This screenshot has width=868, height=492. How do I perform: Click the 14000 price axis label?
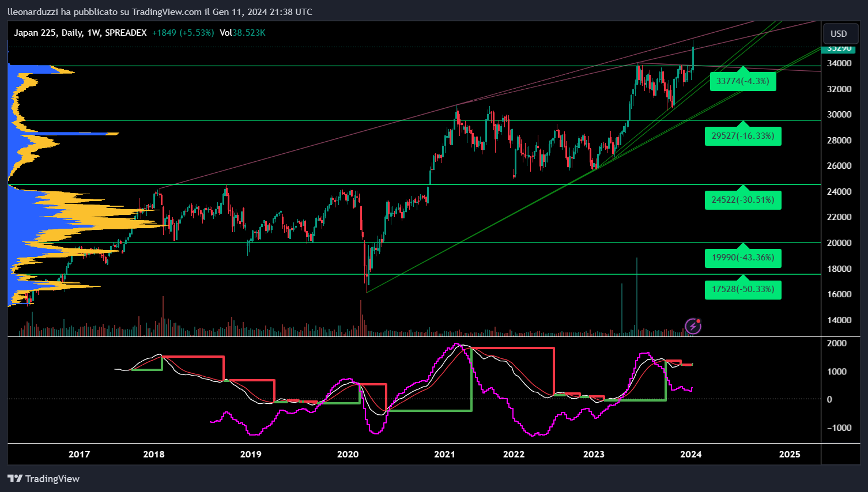tap(839, 320)
